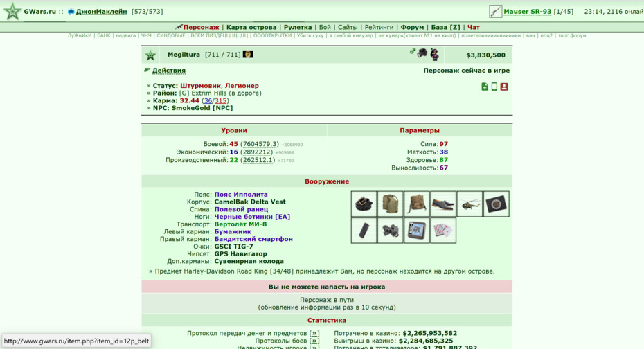Open Карта острова in the menu
Image resolution: width=644 pixels, height=349 pixels.
coord(251,27)
